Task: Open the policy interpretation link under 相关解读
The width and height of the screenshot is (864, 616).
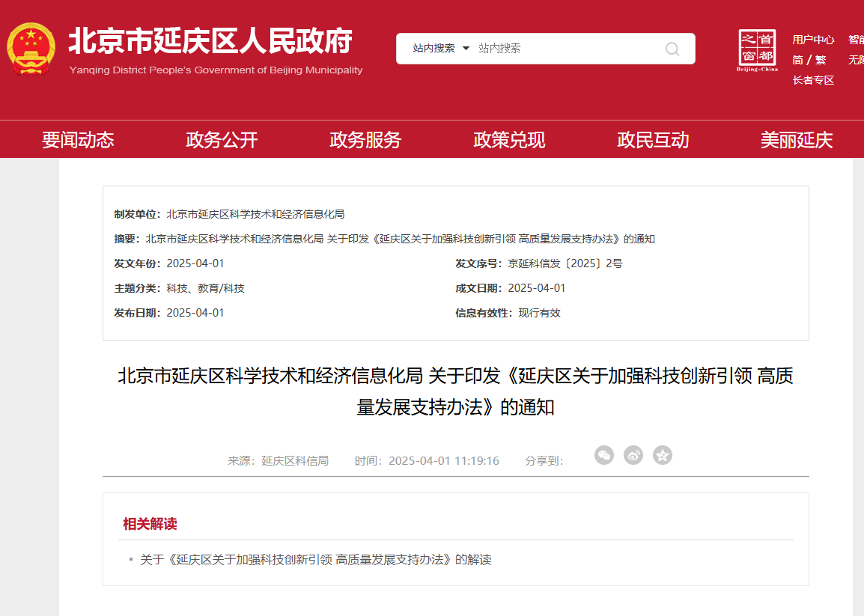Action: [x=314, y=559]
